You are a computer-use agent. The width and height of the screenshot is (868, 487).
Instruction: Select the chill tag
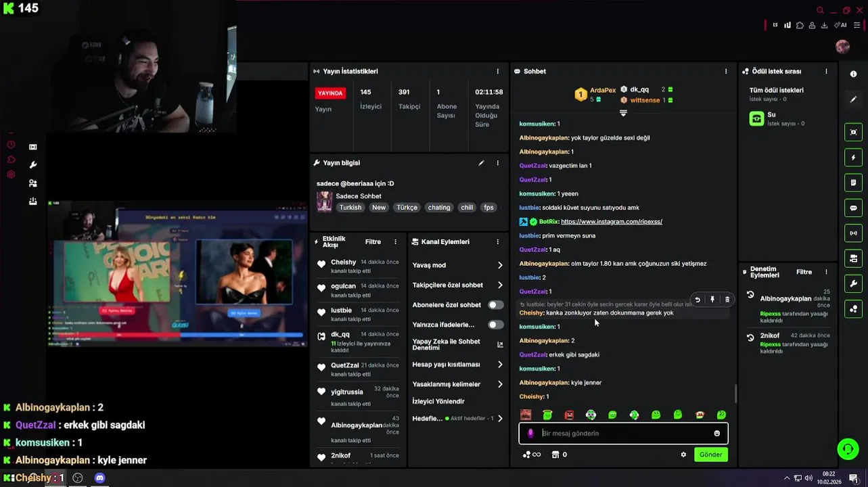point(467,208)
